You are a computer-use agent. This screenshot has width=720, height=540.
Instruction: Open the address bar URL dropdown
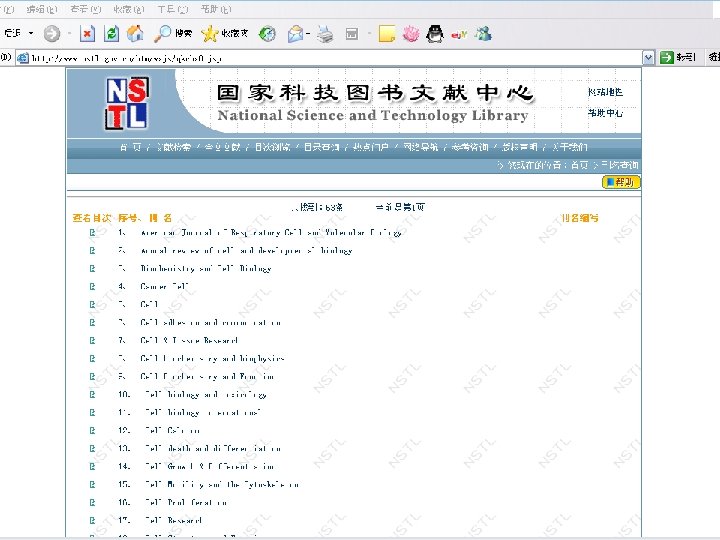click(x=648, y=58)
